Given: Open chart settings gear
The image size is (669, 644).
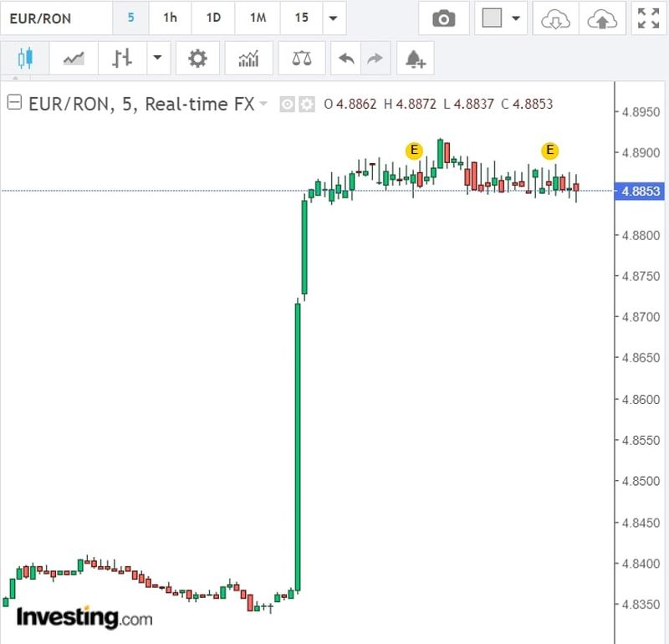Looking at the screenshot, I should click(x=197, y=59).
